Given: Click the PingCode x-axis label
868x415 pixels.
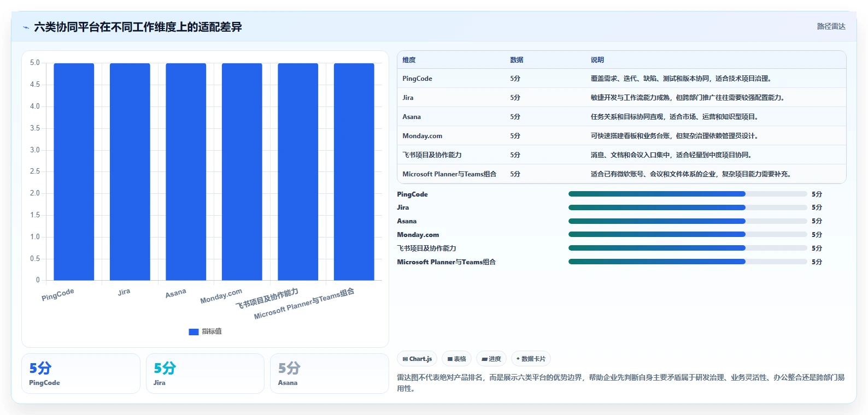Looking at the screenshot, I should coord(58,294).
